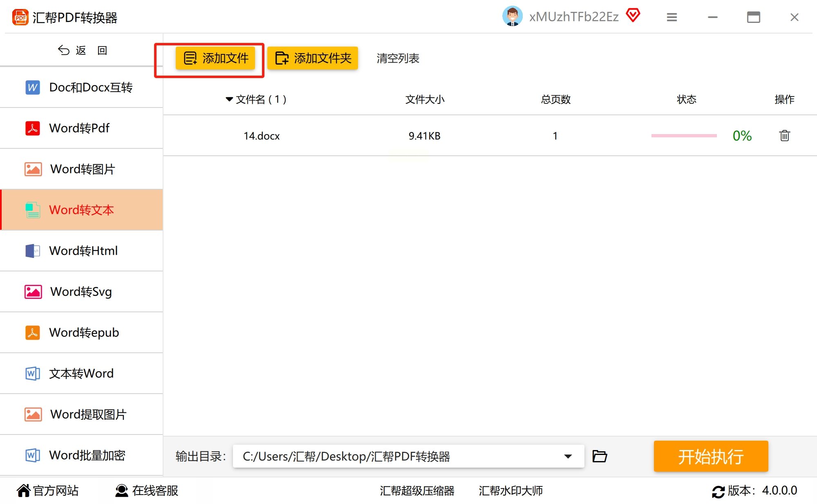Click the version refresh icon
817x504 pixels.
click(x=718, y=491)
